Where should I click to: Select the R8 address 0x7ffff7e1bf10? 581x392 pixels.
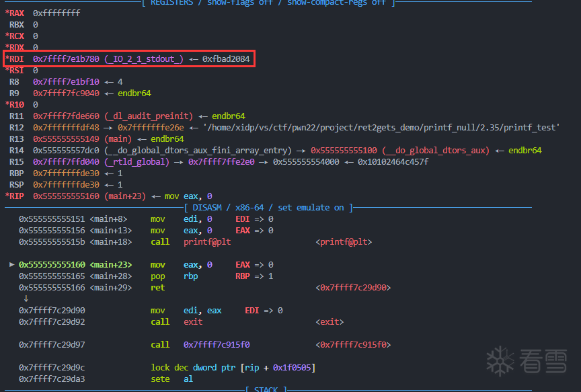point(66,81)
